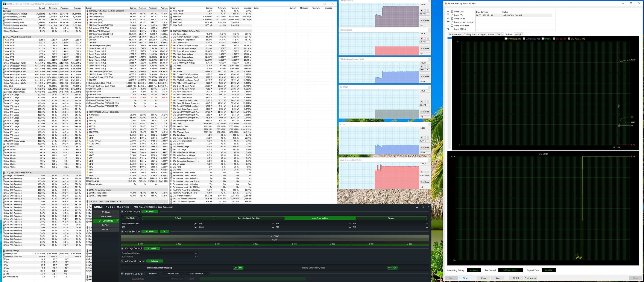
Task: Click the Game Mode edit pencil icon
Action: tap(117, 220)
